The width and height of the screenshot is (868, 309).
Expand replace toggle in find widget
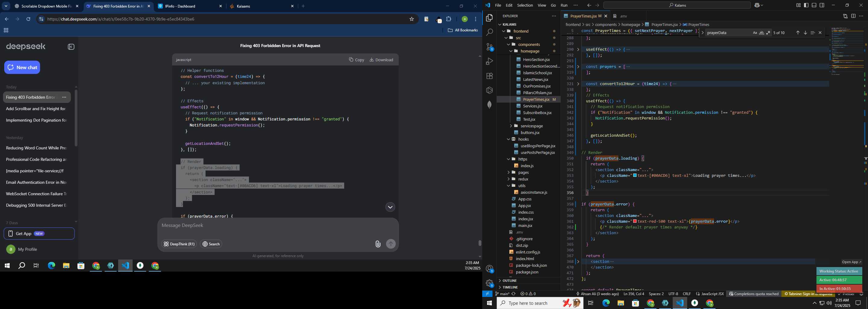pyautogui.click(x=702, y=33)
